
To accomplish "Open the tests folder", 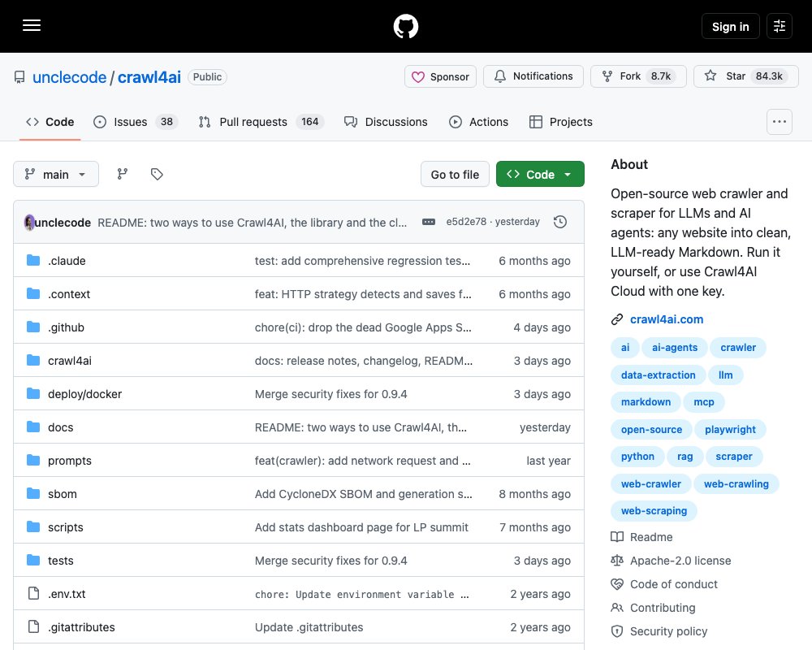I will click(x=61, y=561).
